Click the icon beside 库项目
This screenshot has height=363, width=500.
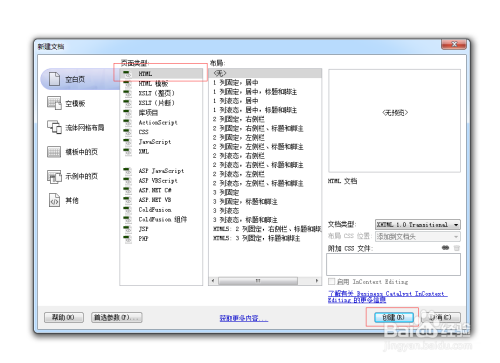127,113
